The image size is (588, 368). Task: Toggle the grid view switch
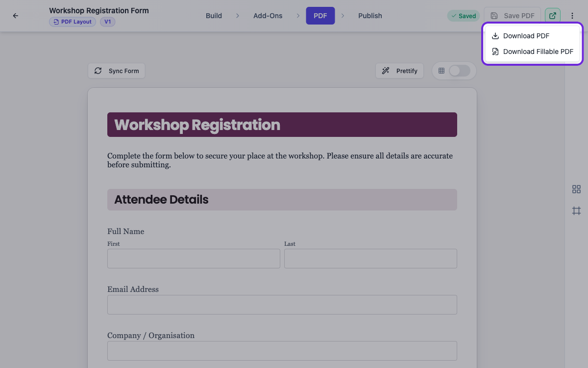(x=460, y=71)
